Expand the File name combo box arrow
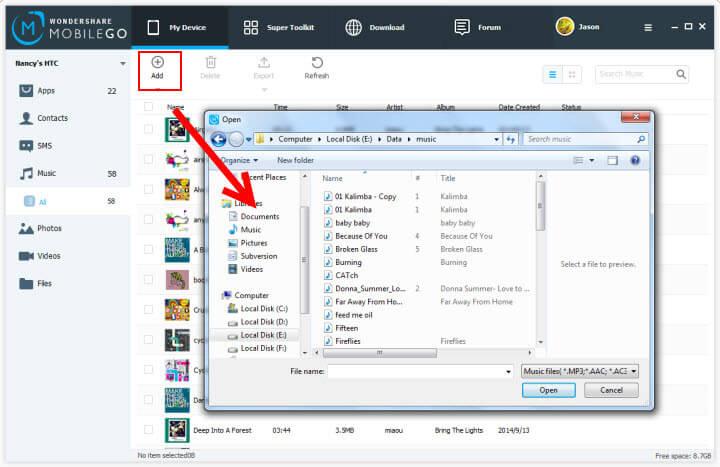The width and height of the screenshot is (720, 467). click(508, 371)
